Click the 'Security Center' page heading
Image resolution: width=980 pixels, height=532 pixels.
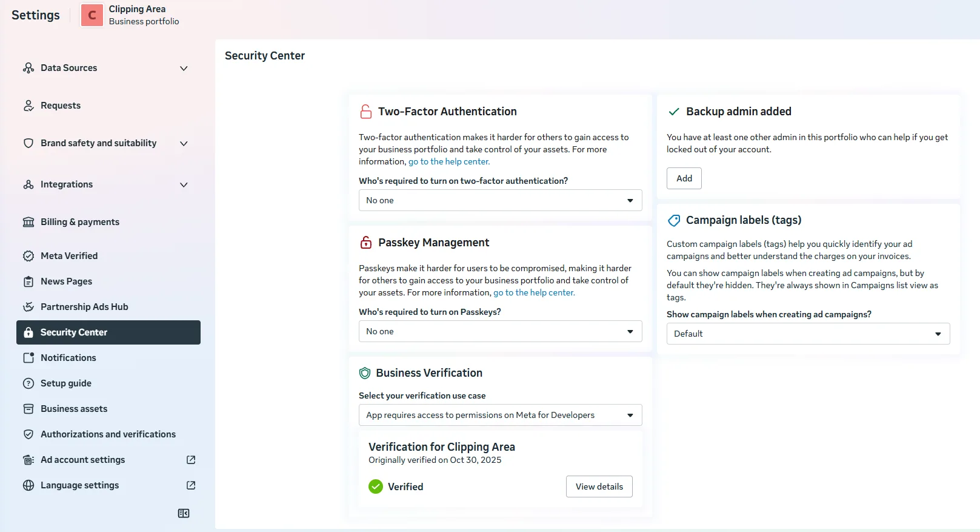(x=265, y=56)
